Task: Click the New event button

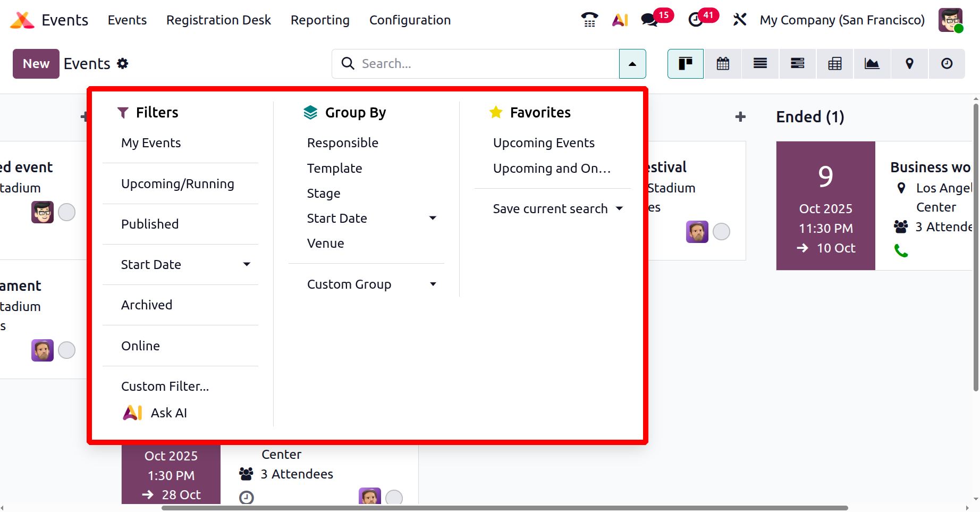Action: coord(36,64)
